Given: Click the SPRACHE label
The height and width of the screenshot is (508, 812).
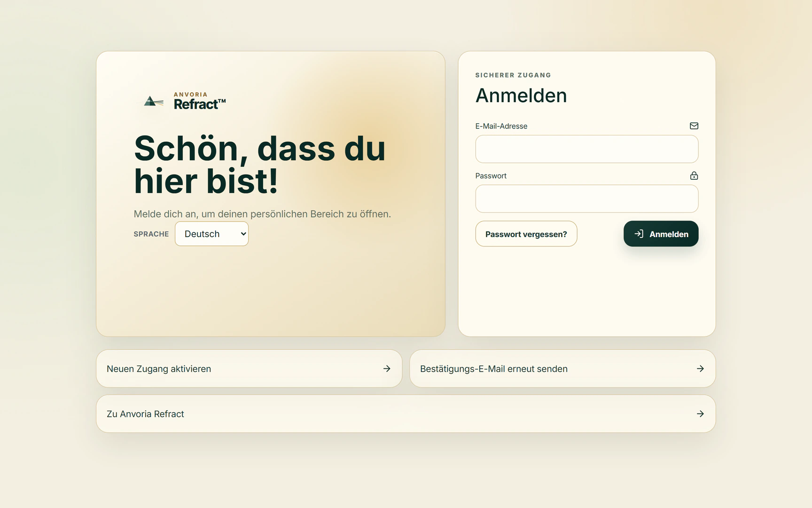Looking at the screenshot, I should (151, 234).
